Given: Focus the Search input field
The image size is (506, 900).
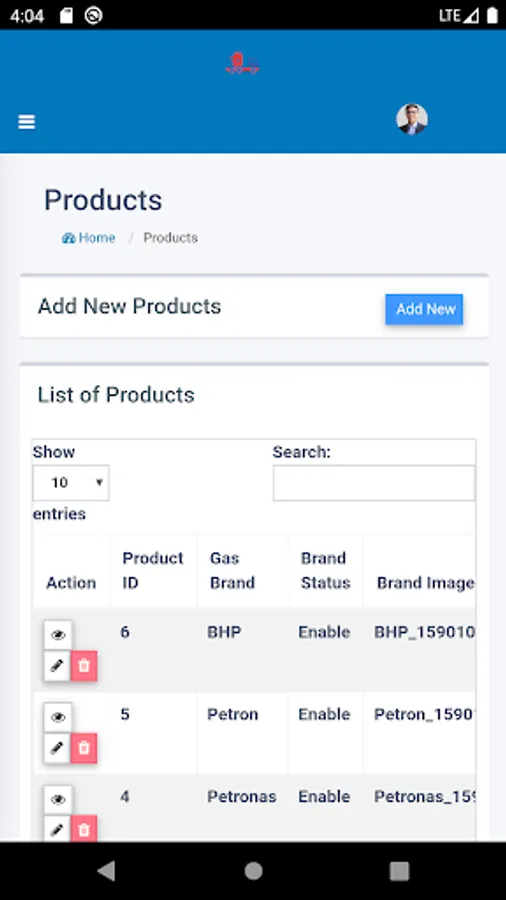Looking at the screenshot, I should [x=374, y=483].
